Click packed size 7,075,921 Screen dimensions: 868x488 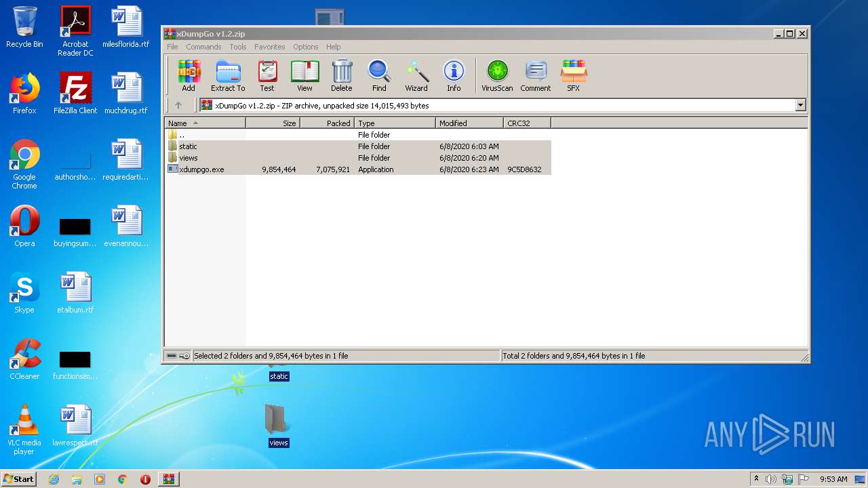pos(333,169)
